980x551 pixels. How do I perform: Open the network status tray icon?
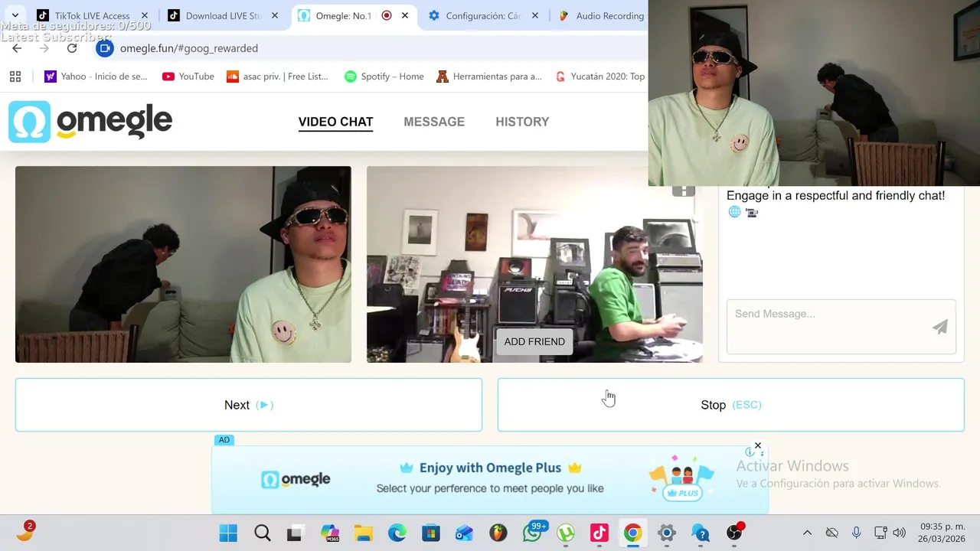tap(880, 533)
